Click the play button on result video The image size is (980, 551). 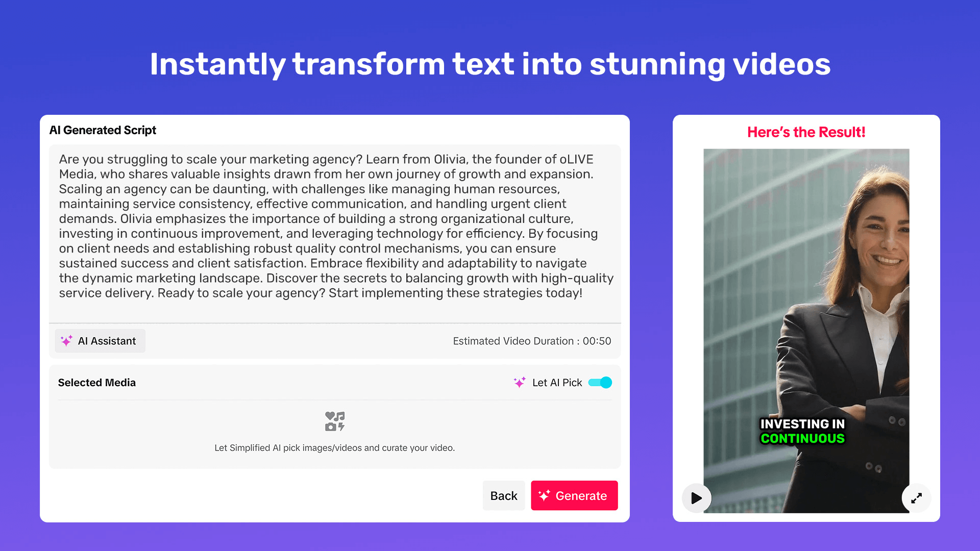[x=697, y=498]
